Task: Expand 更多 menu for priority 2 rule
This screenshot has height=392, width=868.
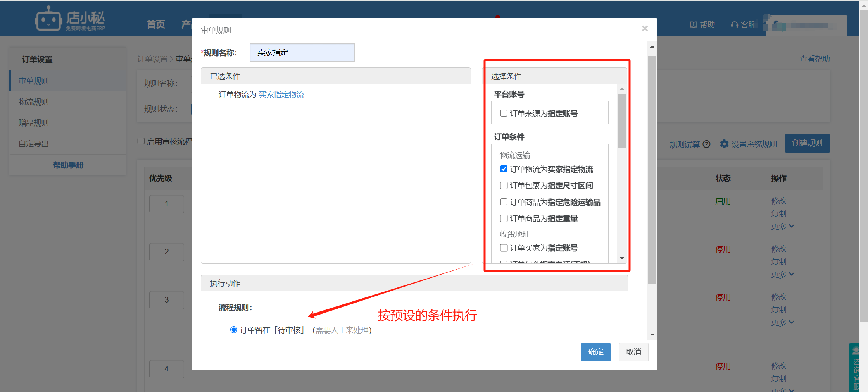Action: tap(783, 274)
